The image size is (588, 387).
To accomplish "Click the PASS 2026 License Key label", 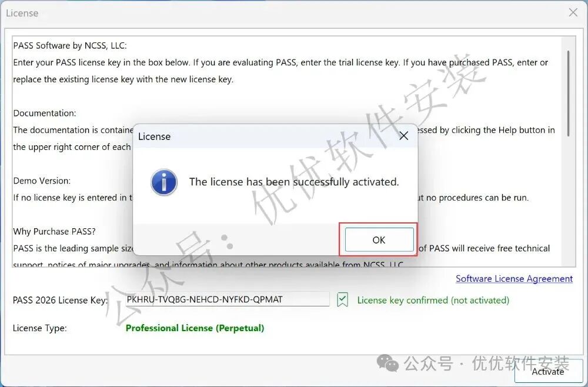I will (61, 300).
